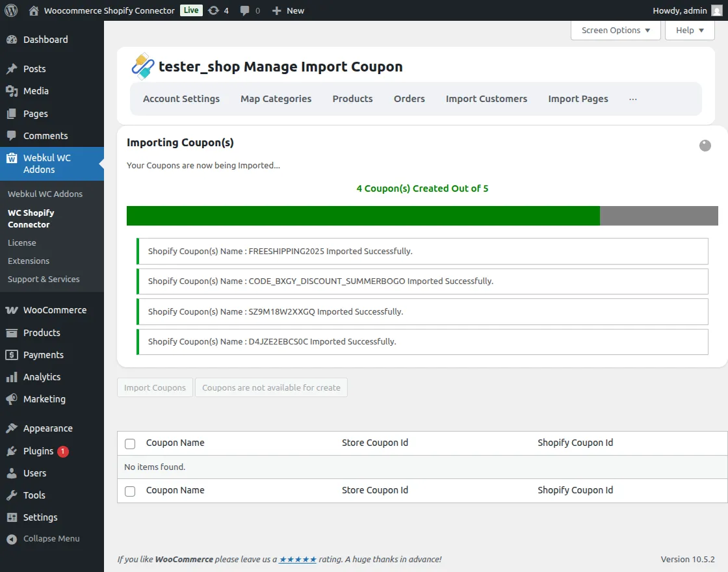Click the admin user avatar

[x=716, y=10]
